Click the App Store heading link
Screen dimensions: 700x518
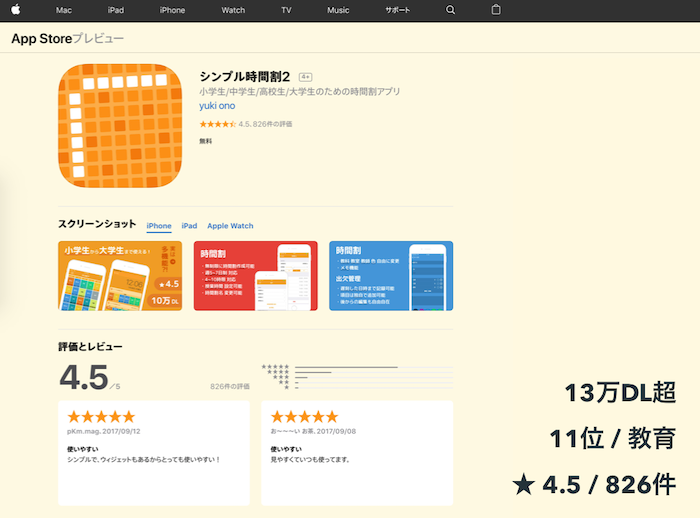tap(42, 39)
